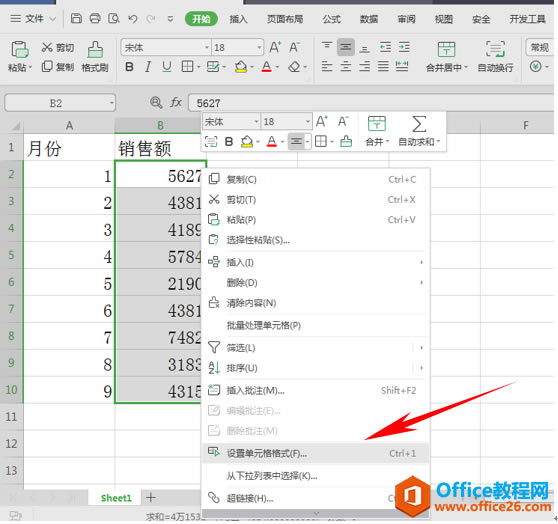Open the 插入 ribbon tab
The image size is (558, 524).
(238, 19)
